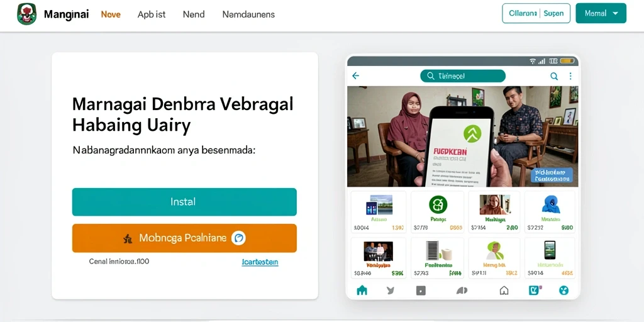Image resolution: width=644 pixels, height=322 pixels.
Task: Tap the teal checkmark box icon in bottom navigation
Action: pos(533,291)
